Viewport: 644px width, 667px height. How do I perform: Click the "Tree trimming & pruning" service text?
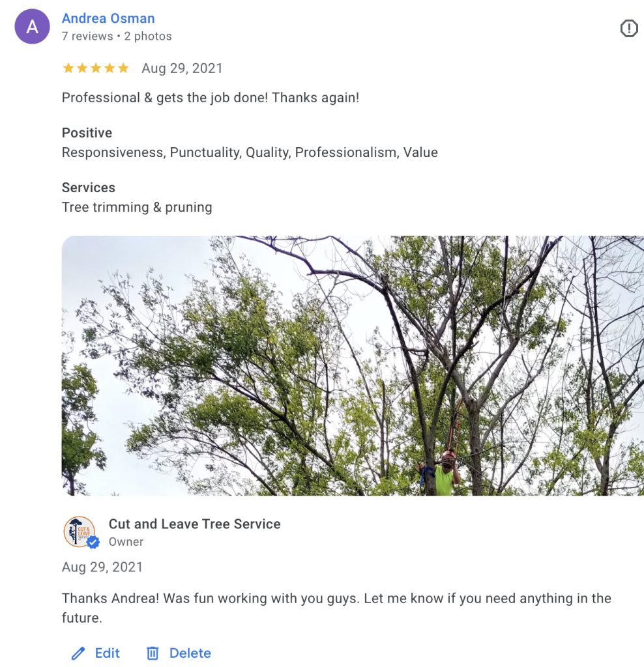point(137,207)
